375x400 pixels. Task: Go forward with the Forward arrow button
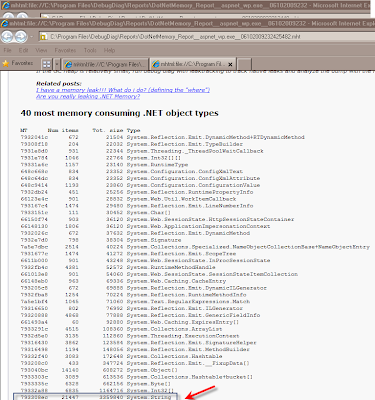(21, 36)
